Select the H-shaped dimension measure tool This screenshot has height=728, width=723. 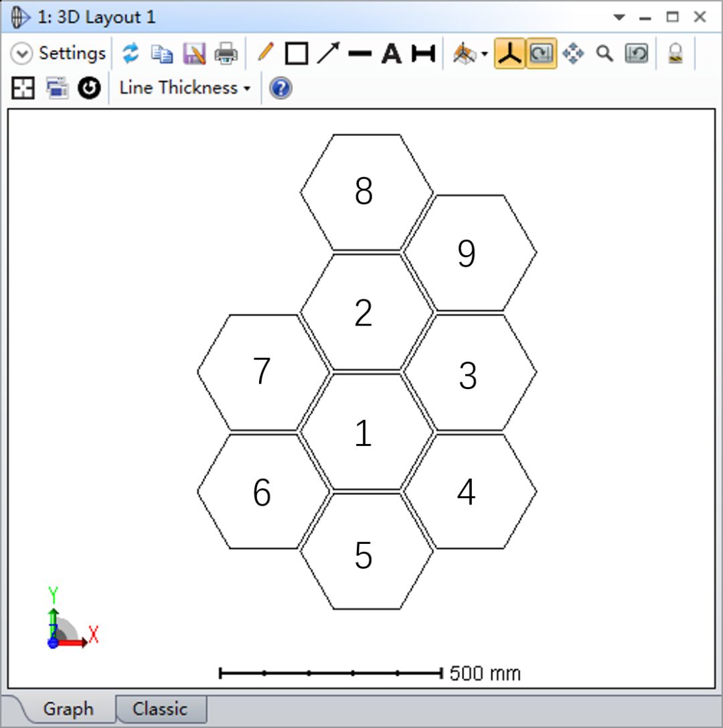(423, 54)
